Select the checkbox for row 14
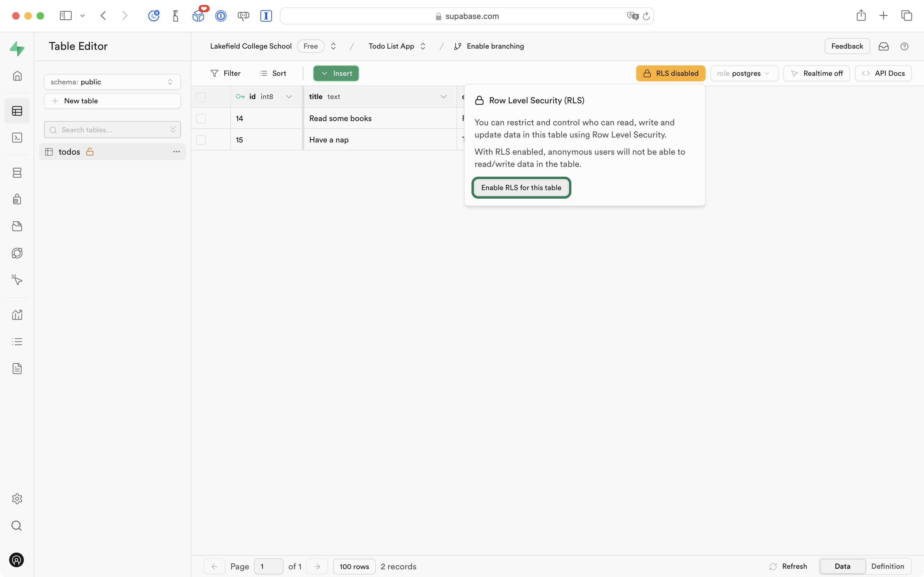This screenshot has height=577, width=924. pyautogui.click(x=201, y=118)
